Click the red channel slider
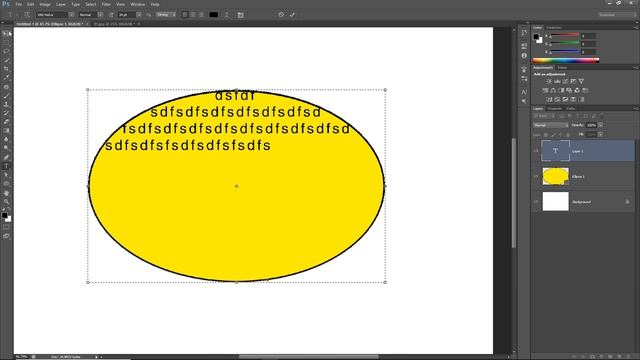Image resolution: width=640 pixels, height=360 pixels. coord(565,36)
